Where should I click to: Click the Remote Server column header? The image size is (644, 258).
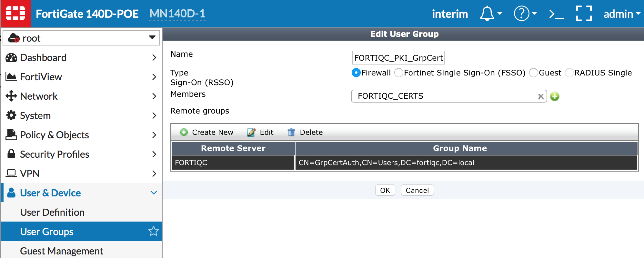pos(233,148)
